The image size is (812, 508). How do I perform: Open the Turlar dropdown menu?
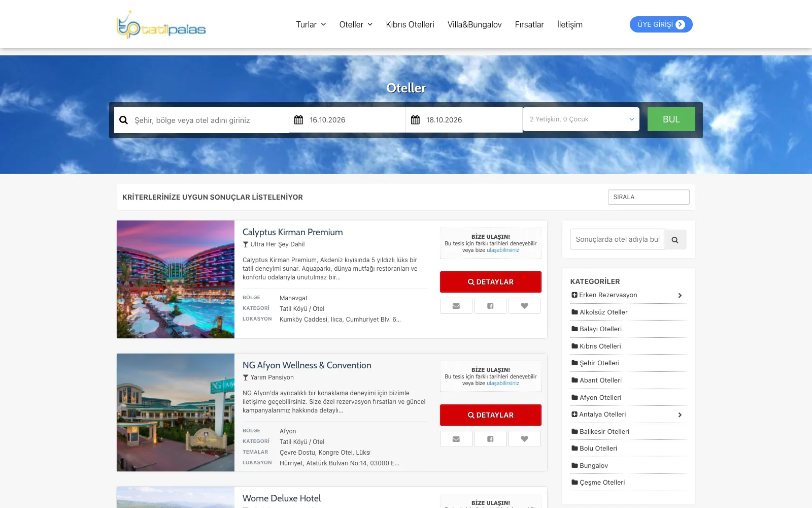pos(311,24)
